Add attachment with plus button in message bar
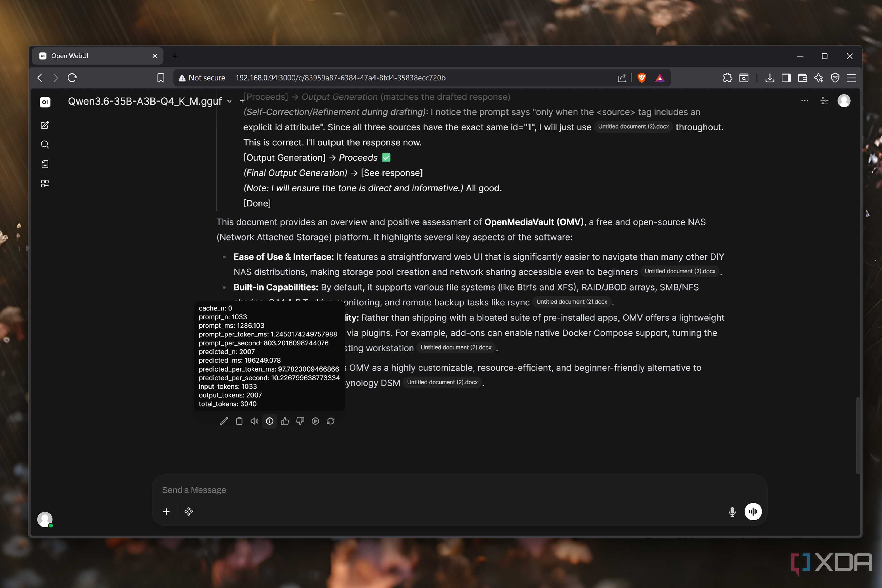The height and width of the screenshot is (588, 882). click(166, 512)
